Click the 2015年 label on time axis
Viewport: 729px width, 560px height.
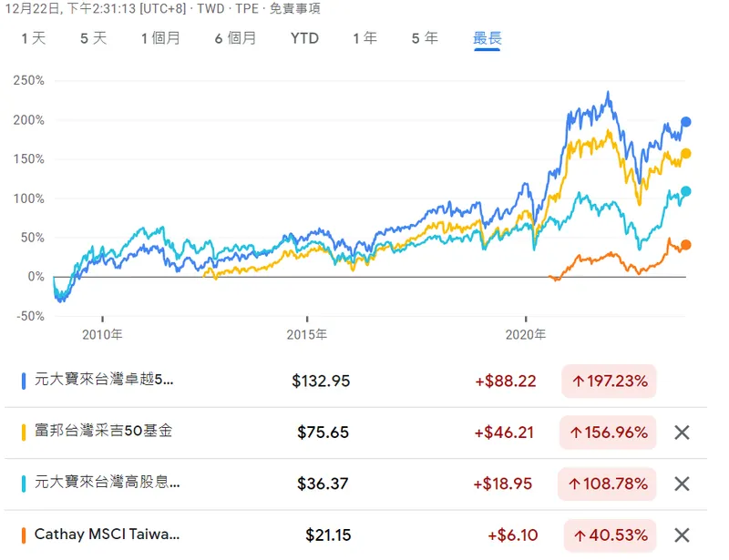tap(306, 334)
